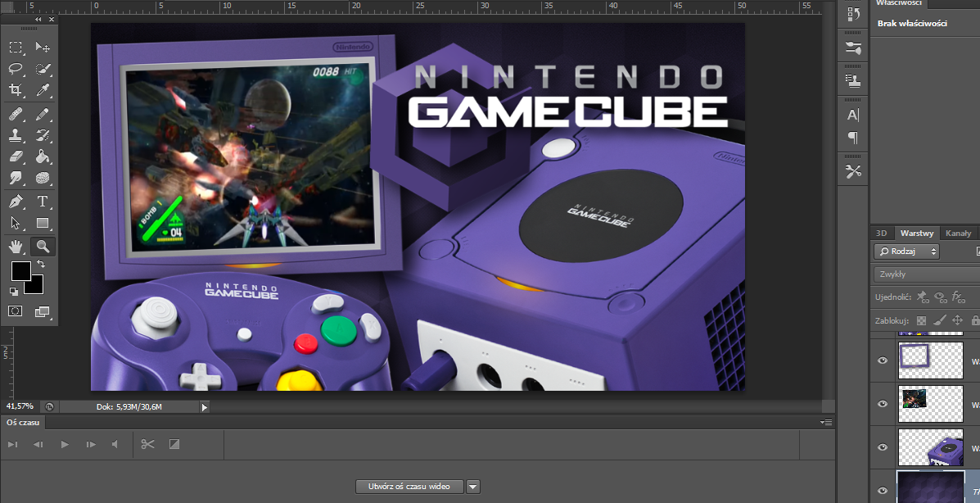Hide the purple frame layer
This screenshot has height=503, width=980.
pyautogui.click(x=883, y=360)
